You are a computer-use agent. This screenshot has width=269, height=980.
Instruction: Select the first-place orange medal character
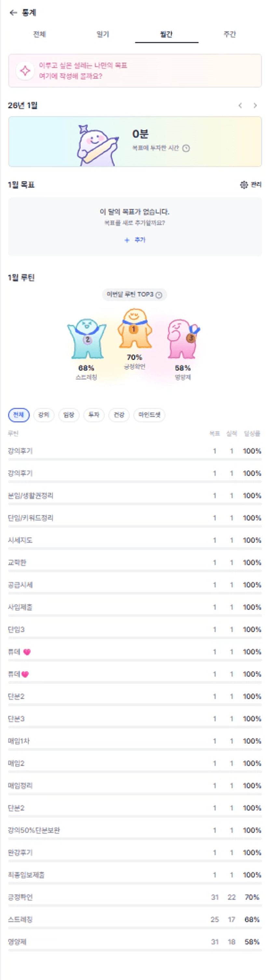[x=134, y=329]
